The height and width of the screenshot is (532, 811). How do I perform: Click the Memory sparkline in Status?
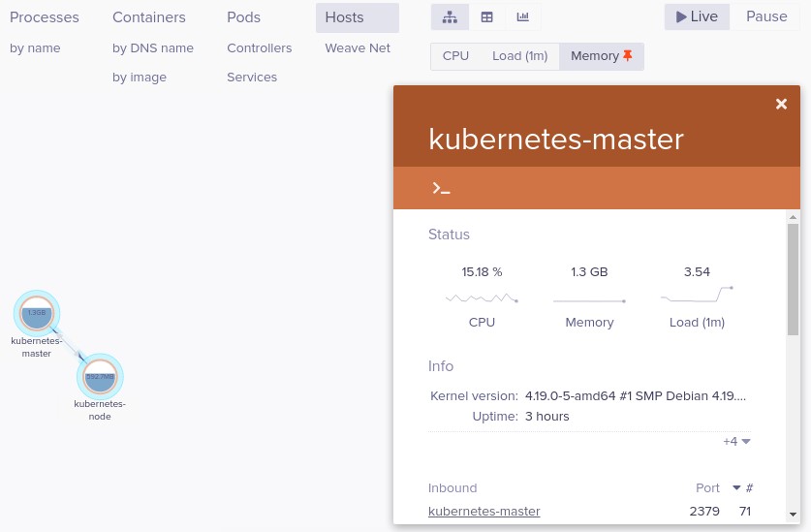589,300
